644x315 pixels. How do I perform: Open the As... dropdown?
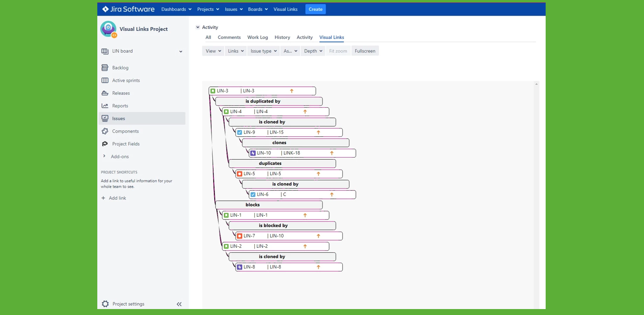290,51
